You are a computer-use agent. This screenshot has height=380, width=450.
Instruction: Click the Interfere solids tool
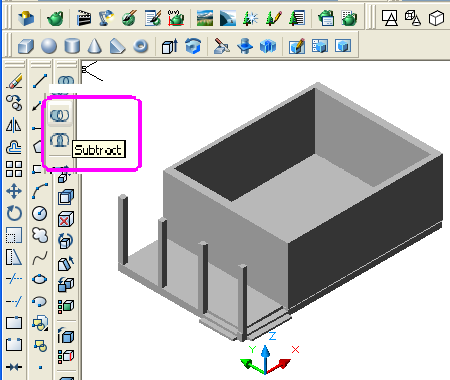(268, 46)
